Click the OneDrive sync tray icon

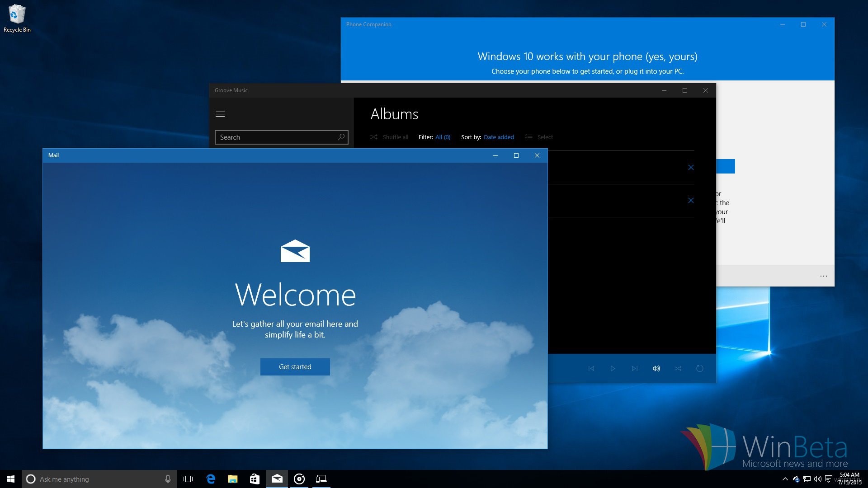point(796,479)
